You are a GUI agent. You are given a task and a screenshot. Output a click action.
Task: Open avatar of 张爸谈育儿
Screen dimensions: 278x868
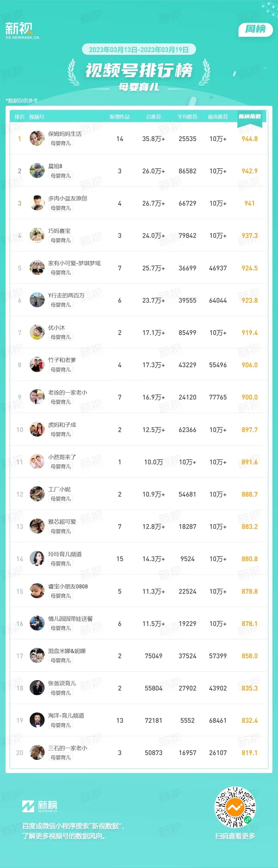tap(37, 688)
